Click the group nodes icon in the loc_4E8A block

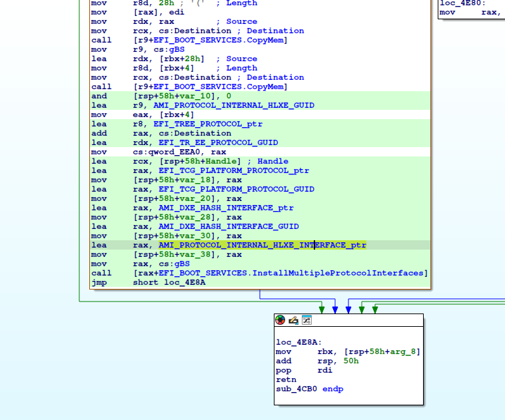[306, 320]
